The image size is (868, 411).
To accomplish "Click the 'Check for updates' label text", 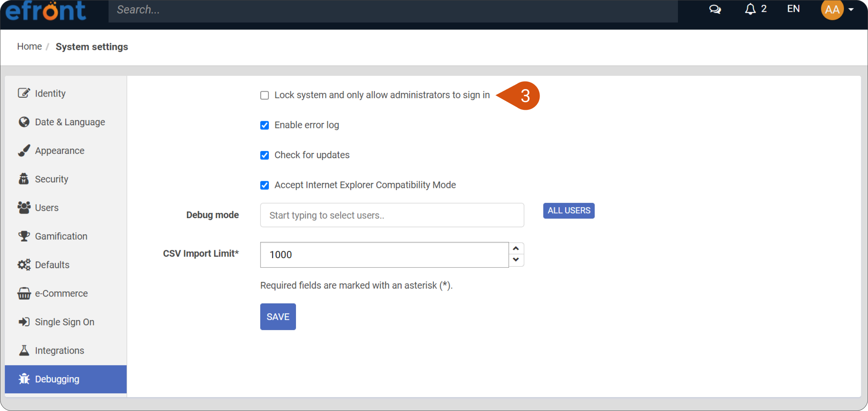I will [x=312, y=155].
